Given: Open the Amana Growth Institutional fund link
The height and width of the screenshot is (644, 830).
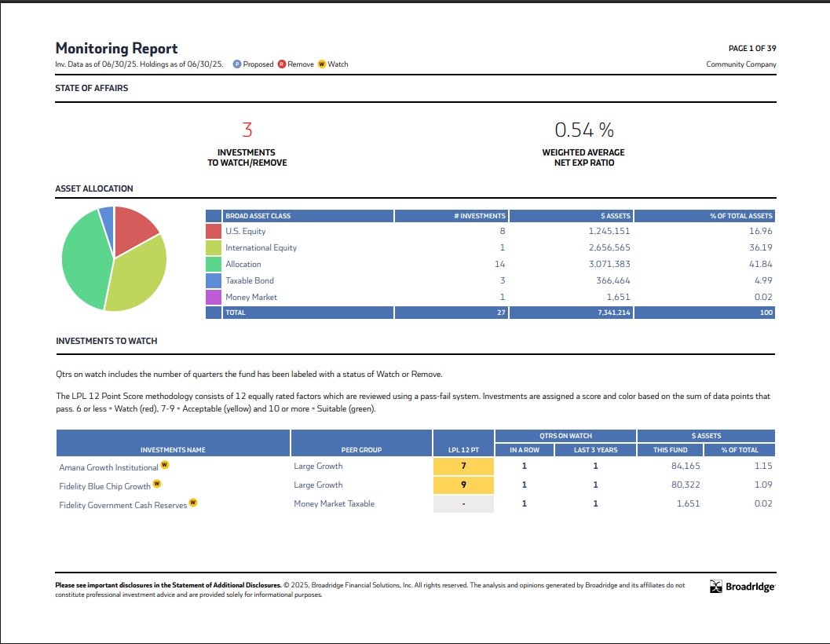Looking at the screenshot, I should 109,466.
